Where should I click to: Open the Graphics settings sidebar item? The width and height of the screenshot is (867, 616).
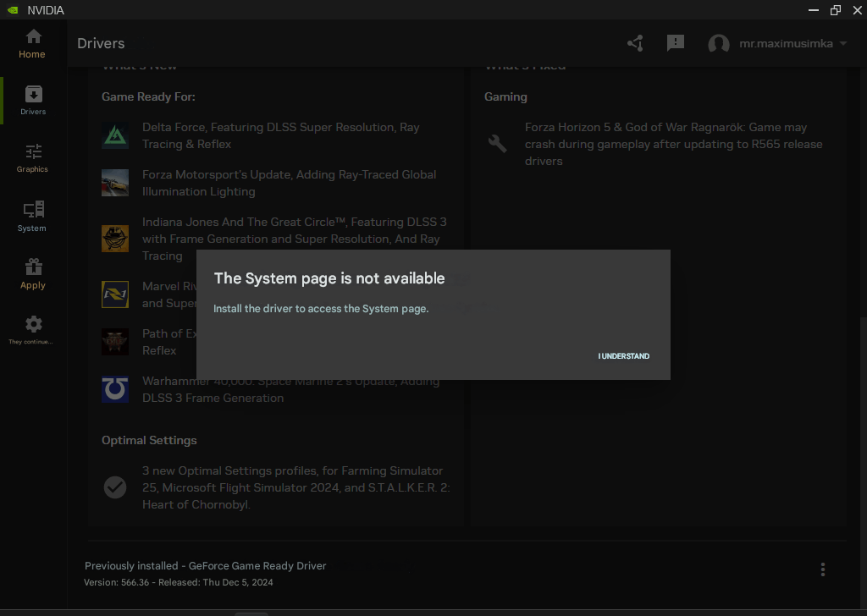(32, 158)
